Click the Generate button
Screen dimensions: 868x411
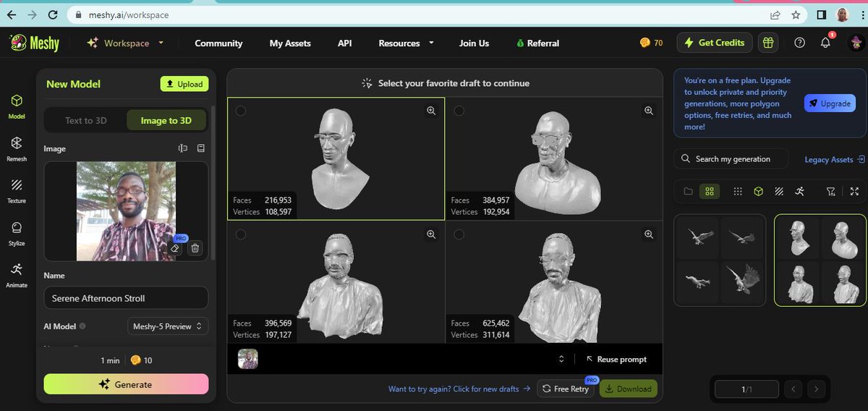point(126,384)
